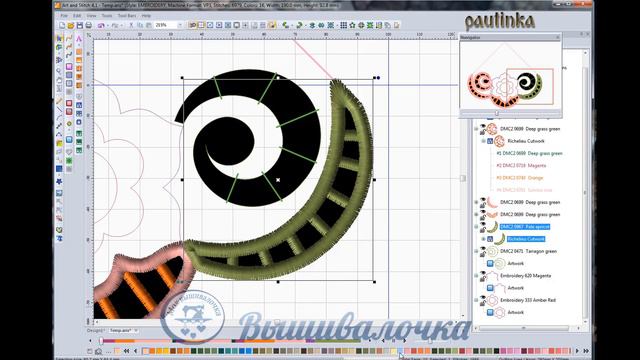This screenshot has height=360, width=640.
Task: Collapse the first Richelieu Cutwork subtree
Action: click(483, 141)
